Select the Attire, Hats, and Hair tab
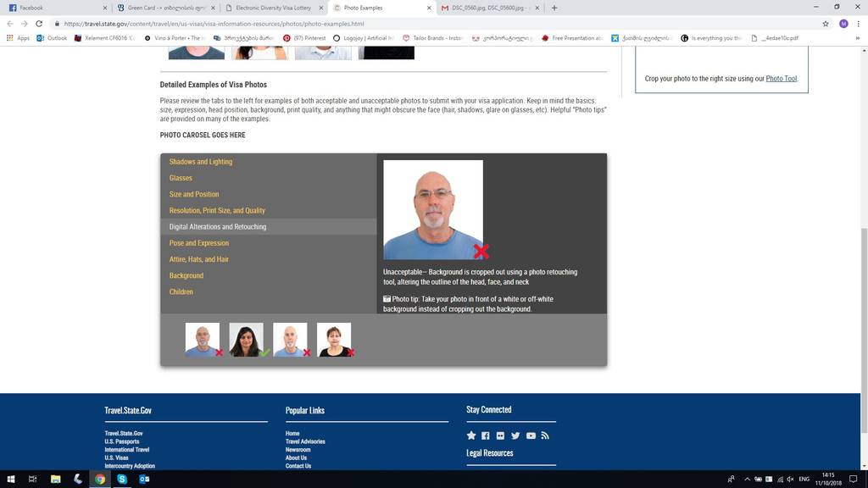 [x=198, y=259]
